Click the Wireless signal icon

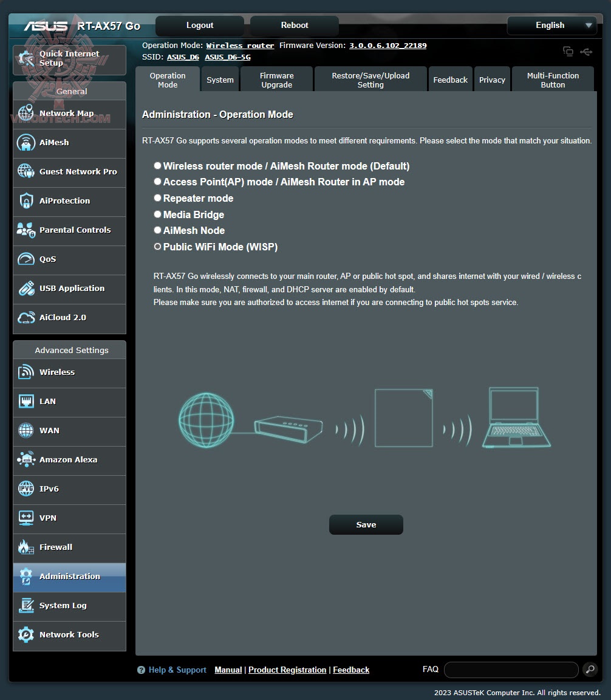tap(26, 372)
